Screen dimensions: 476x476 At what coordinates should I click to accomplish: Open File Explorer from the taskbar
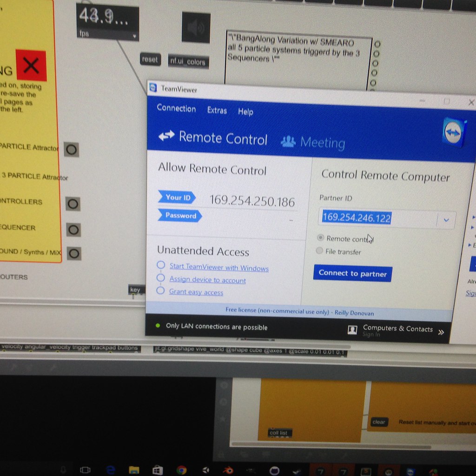pyautogui.click(x=134, y=470)
